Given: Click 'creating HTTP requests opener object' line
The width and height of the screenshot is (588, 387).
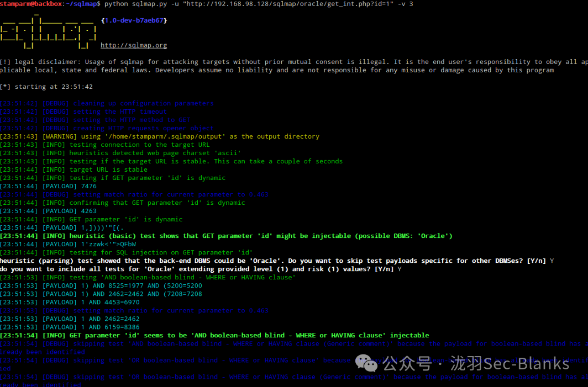Looking at the screenshot, I should pos(107,128).
